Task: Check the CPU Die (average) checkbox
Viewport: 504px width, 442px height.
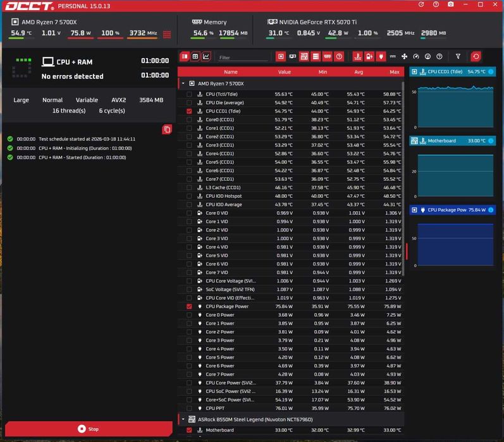Action: pyautogui.click(x=189, y=102)
